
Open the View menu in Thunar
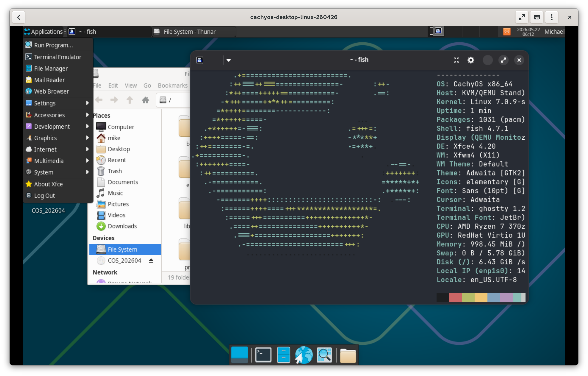[131, 85]
